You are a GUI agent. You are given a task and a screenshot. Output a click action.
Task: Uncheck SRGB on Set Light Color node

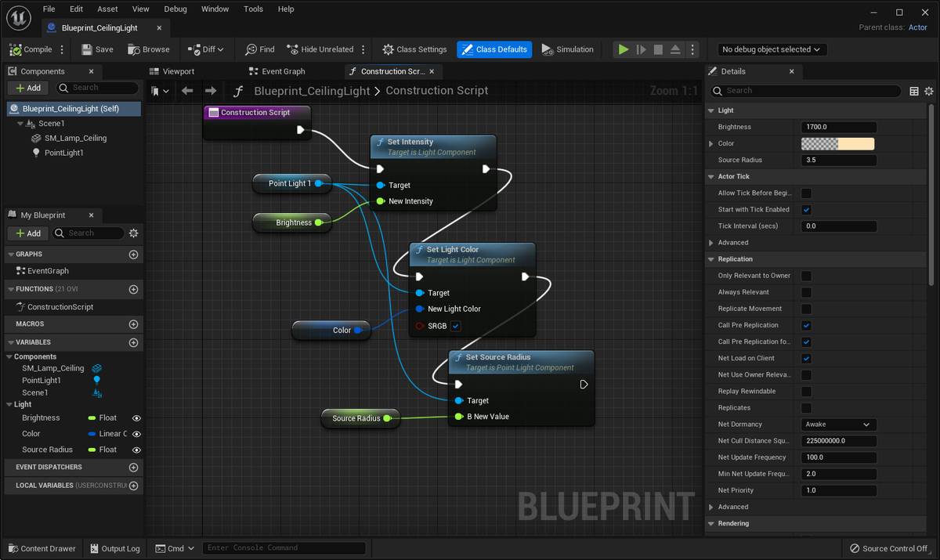(456, 326)
